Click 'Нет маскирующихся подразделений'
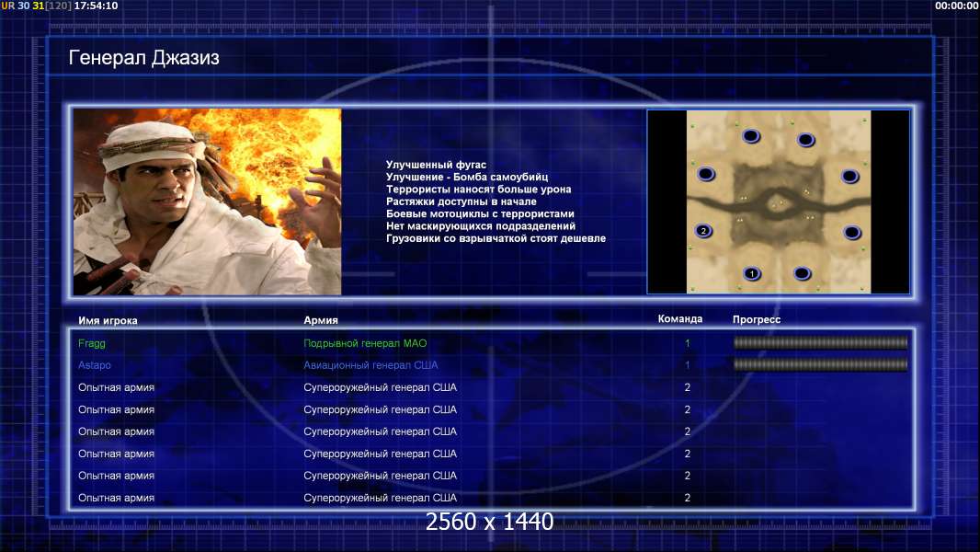Screen dimensions: 980x552 [x=481, y=226]
